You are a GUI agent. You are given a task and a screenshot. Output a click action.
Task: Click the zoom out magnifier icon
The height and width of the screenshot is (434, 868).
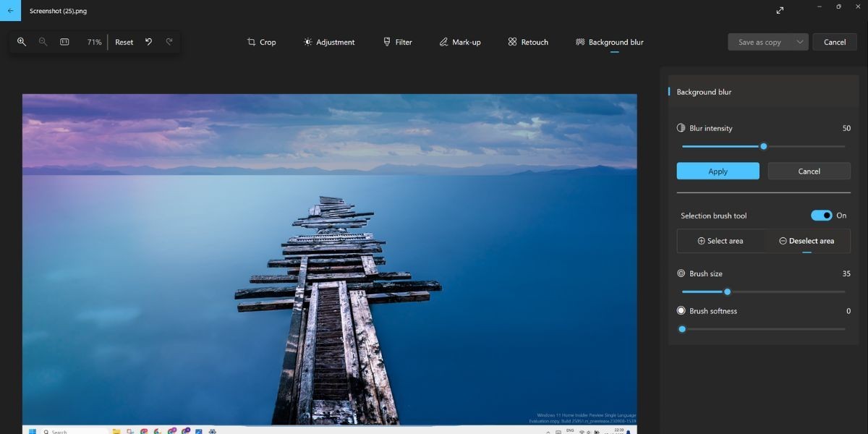[x=43, y=42]
